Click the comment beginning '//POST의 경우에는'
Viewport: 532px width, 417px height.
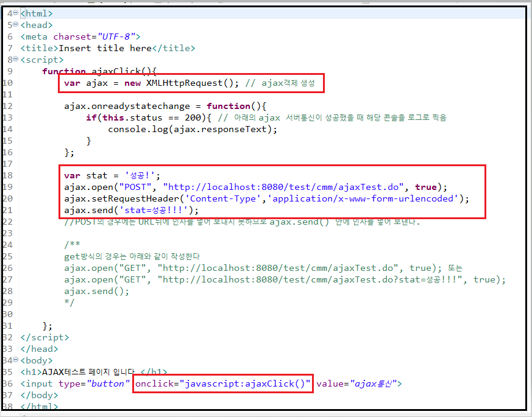[242, 222]
